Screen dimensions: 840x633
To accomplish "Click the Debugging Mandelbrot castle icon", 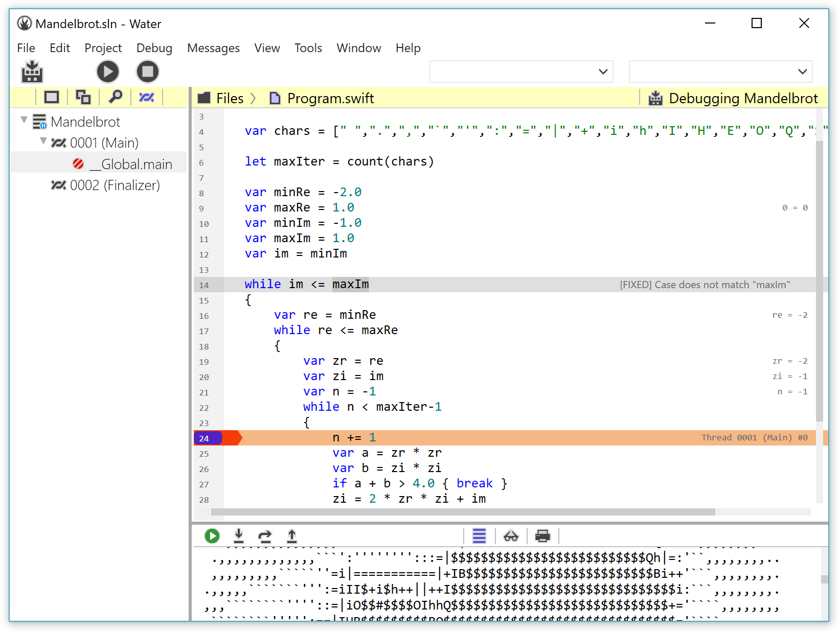I will pyautogui.click(x=655, y=98).
